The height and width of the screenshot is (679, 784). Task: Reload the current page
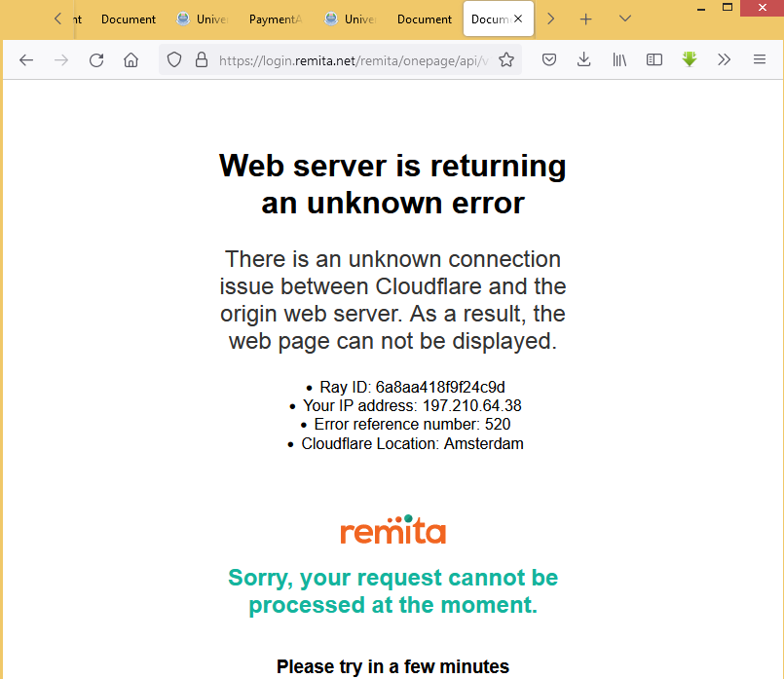[96, 60]
